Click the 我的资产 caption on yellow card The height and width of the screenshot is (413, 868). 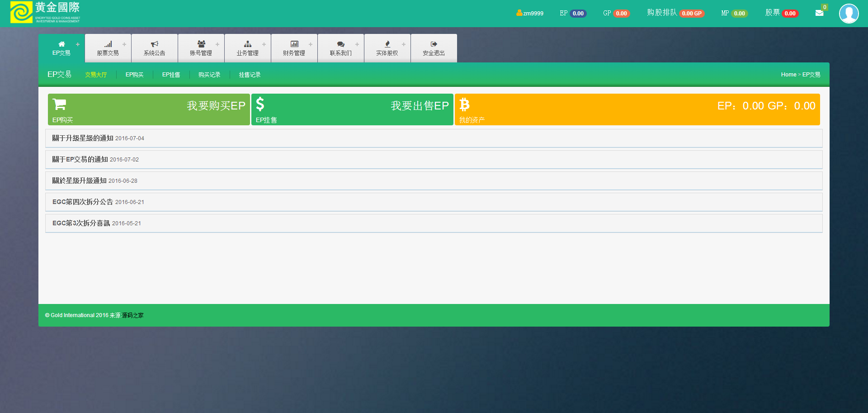[472, 120]
